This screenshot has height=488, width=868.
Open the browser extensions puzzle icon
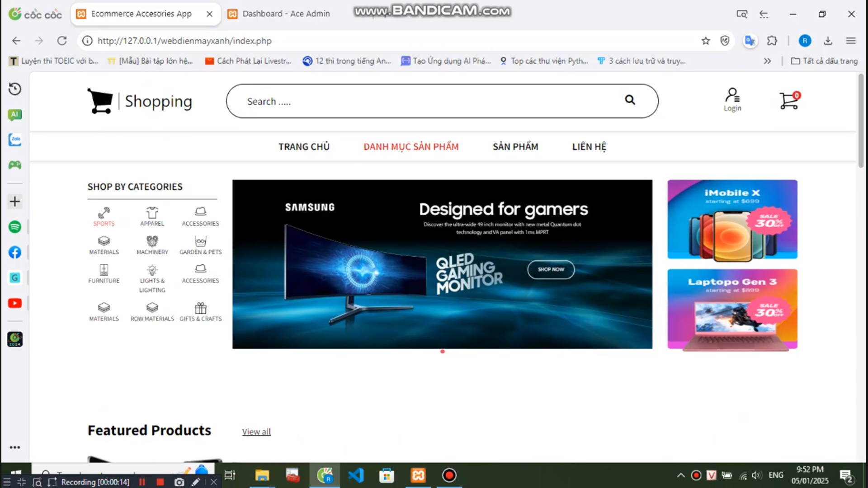(772, 41)
